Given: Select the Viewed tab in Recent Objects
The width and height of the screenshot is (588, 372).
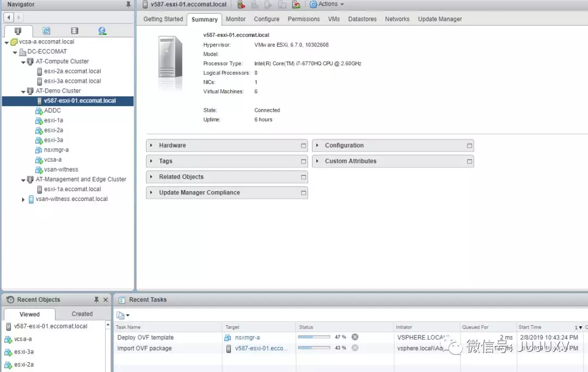Looking at the screenshot, I should [29, 314].
